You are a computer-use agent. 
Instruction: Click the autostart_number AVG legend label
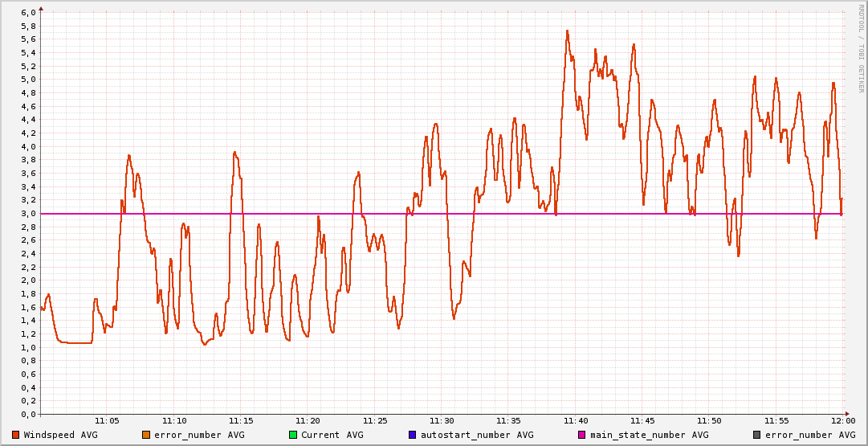tap(477, 435)
